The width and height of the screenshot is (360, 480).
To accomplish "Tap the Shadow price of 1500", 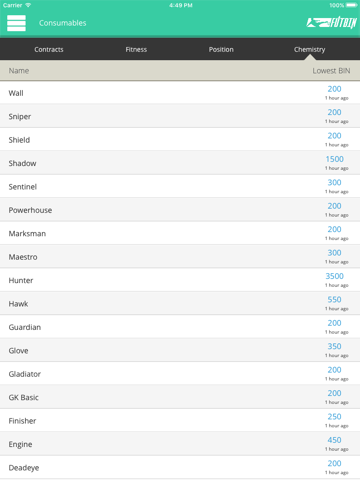I will tap(335, 159).
